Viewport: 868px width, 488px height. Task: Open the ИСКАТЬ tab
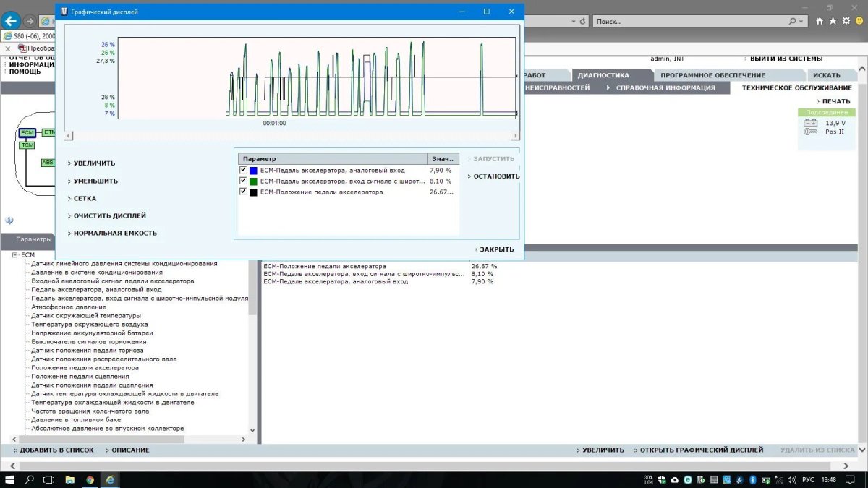tap(826, 75)
